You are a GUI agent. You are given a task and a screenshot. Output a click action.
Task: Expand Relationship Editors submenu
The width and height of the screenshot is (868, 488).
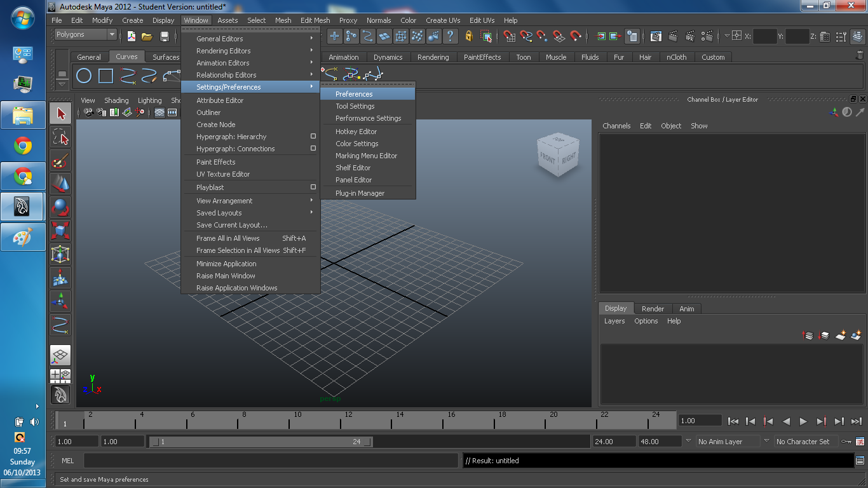point(250,75)
